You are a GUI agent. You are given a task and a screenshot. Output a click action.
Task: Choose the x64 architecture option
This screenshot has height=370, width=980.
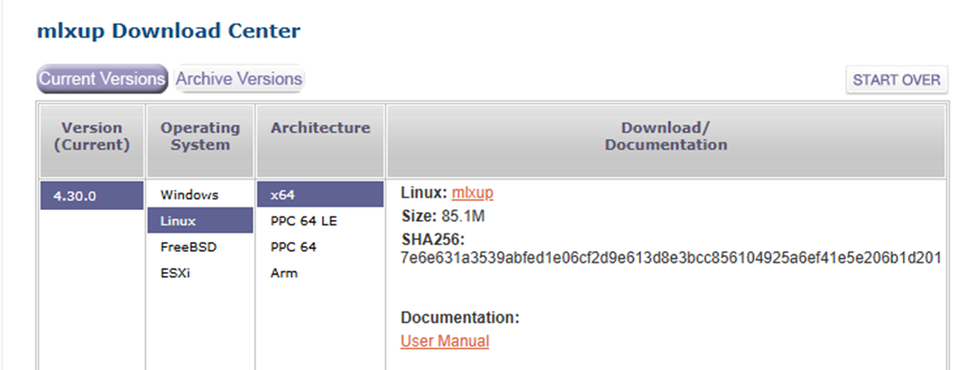[x=283, y=195]
